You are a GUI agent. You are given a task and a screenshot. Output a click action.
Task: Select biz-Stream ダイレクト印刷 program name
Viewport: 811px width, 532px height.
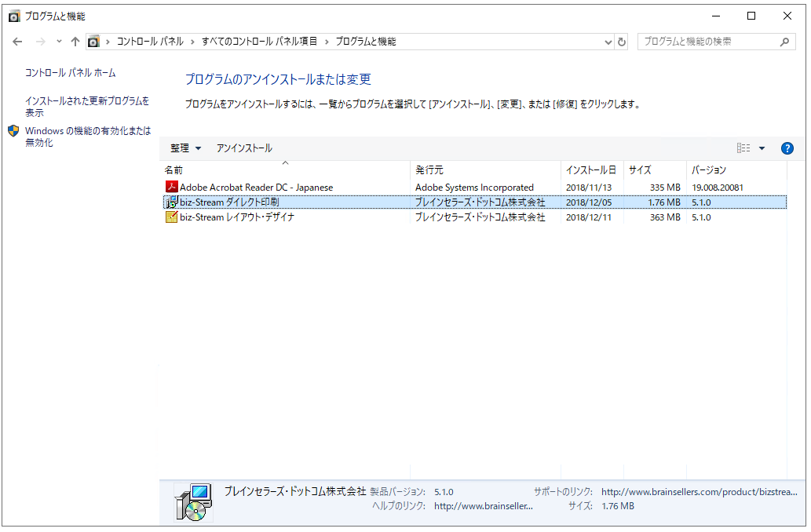coord(229,202)
